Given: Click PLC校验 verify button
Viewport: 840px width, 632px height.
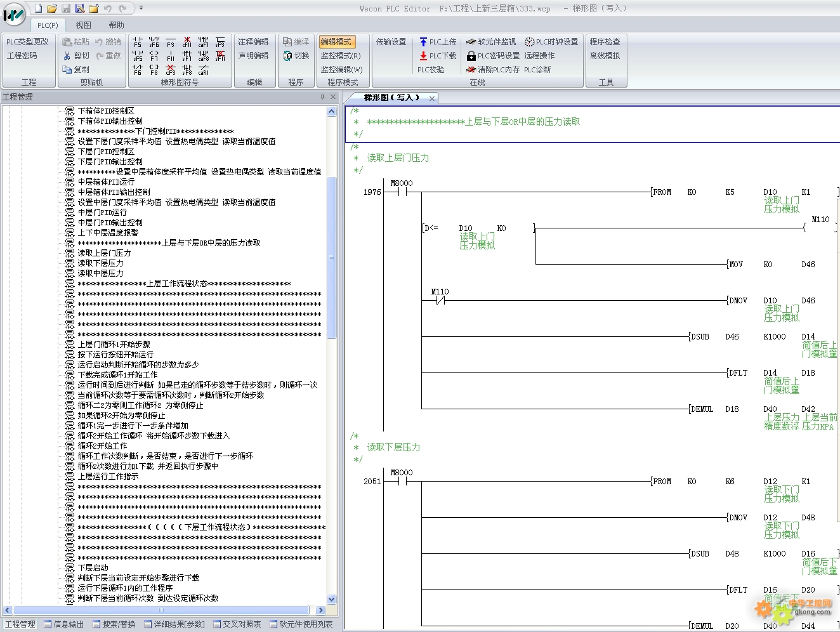Looking at the screenshot, I should click(x=431, y=70).
